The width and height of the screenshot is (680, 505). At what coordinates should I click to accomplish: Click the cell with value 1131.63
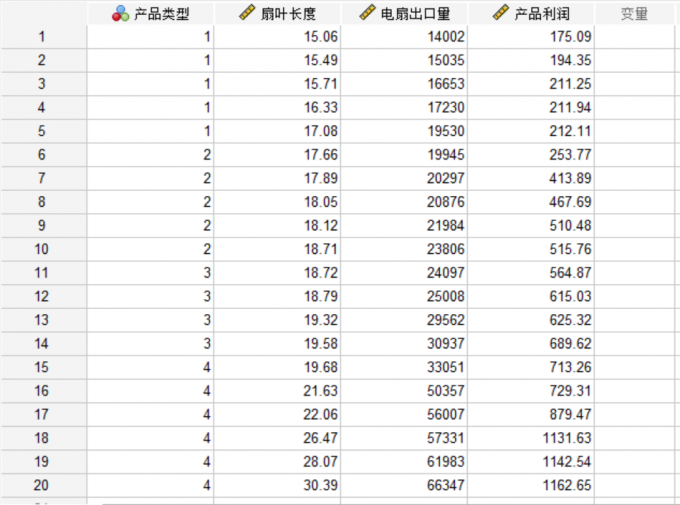[x=531, y=438]
